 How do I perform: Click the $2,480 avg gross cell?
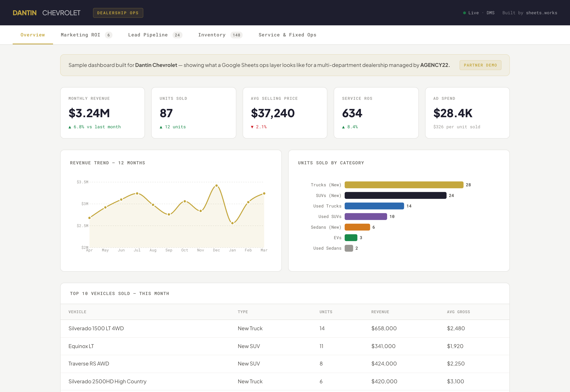point(456,329)
